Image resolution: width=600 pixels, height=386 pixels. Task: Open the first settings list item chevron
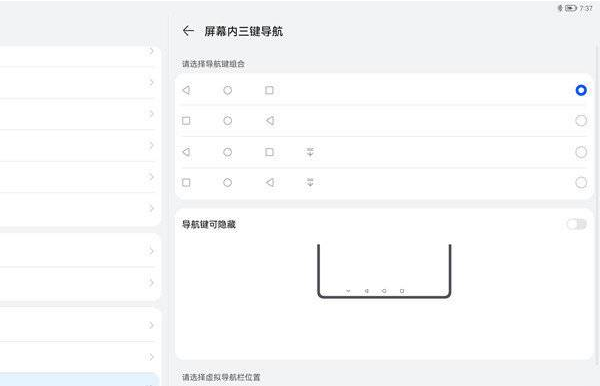pos(152,51)
